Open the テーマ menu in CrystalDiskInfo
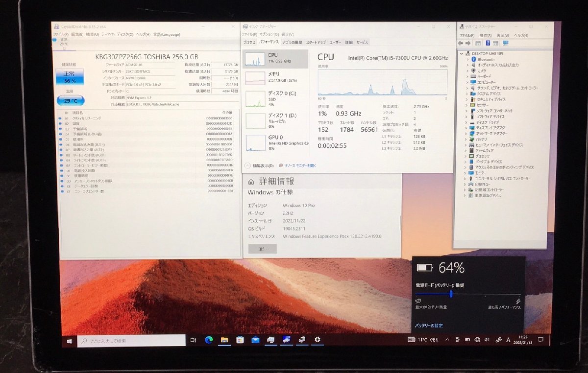The image size is (588, 373). pyautogui.click(x=108, y=35)
